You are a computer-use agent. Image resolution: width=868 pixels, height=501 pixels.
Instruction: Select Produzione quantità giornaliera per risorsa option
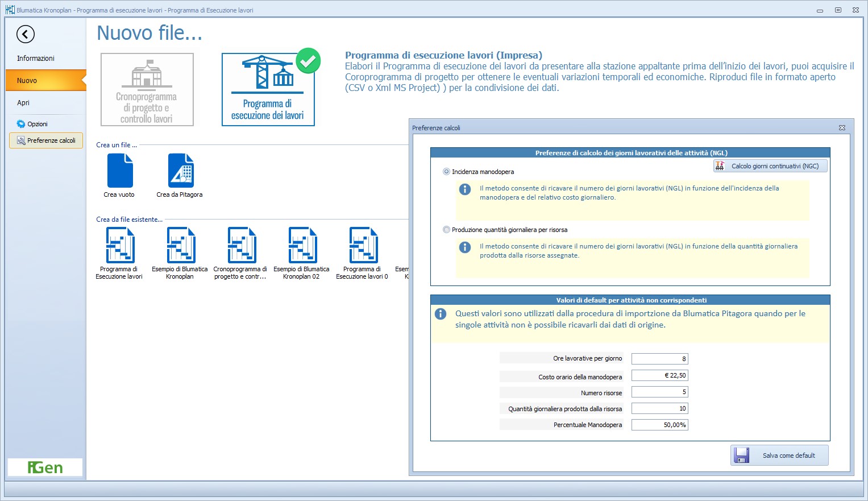446,230
